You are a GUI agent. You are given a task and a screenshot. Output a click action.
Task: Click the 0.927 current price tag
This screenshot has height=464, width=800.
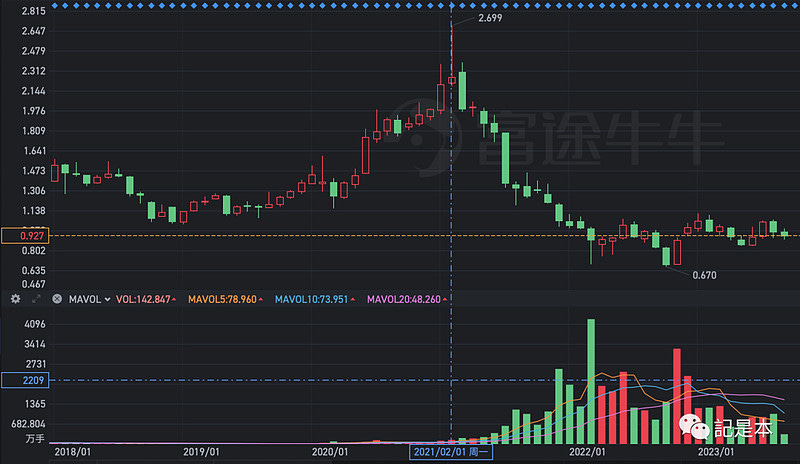point(25,236)
